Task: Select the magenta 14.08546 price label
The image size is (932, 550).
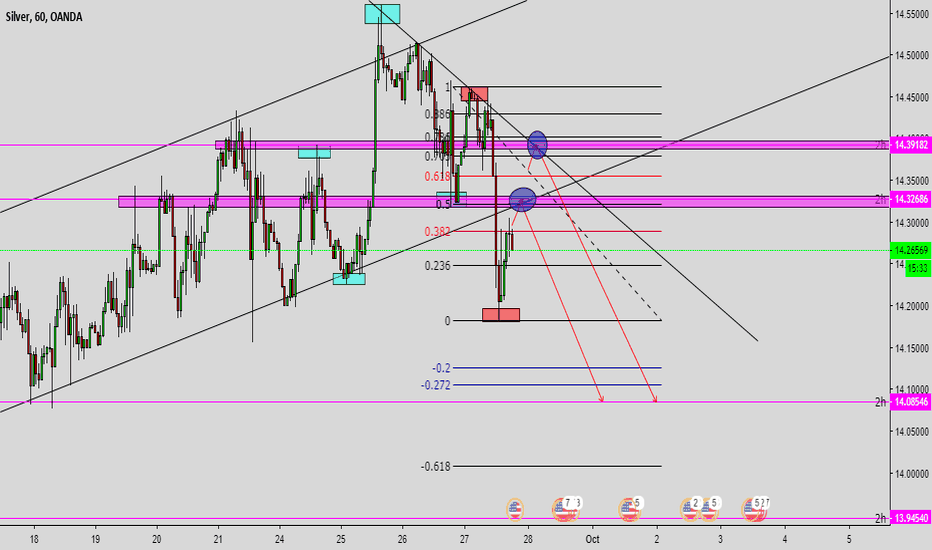Action: tap(911, 402)
